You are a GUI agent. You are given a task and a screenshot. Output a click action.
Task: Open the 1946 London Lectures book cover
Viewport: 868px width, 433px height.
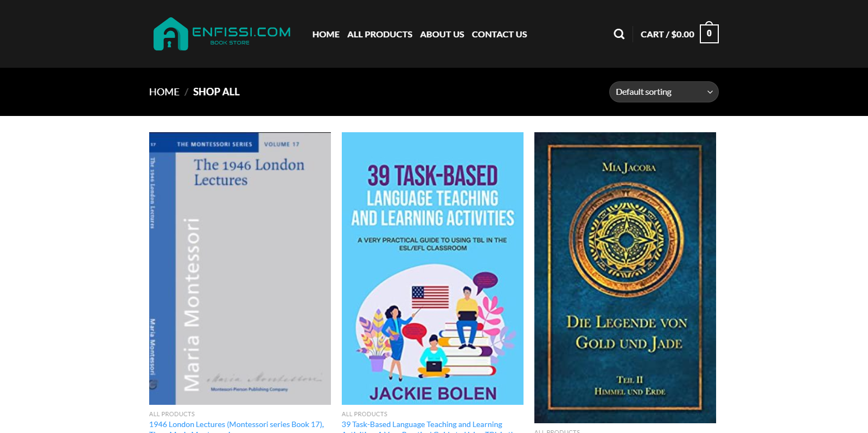pos(240,268)
